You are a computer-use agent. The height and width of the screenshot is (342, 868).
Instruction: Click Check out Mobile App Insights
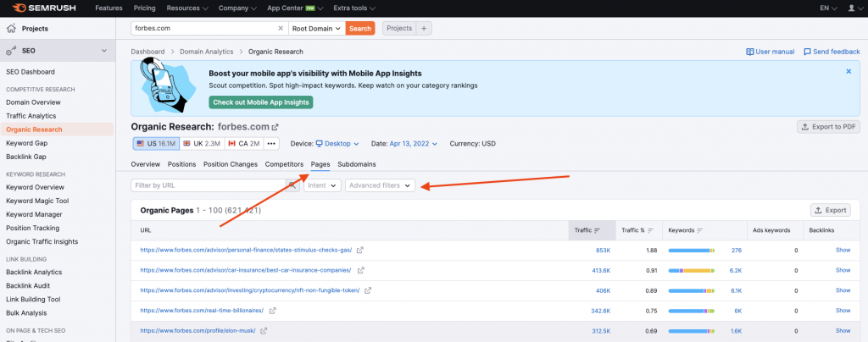(261, 102)
